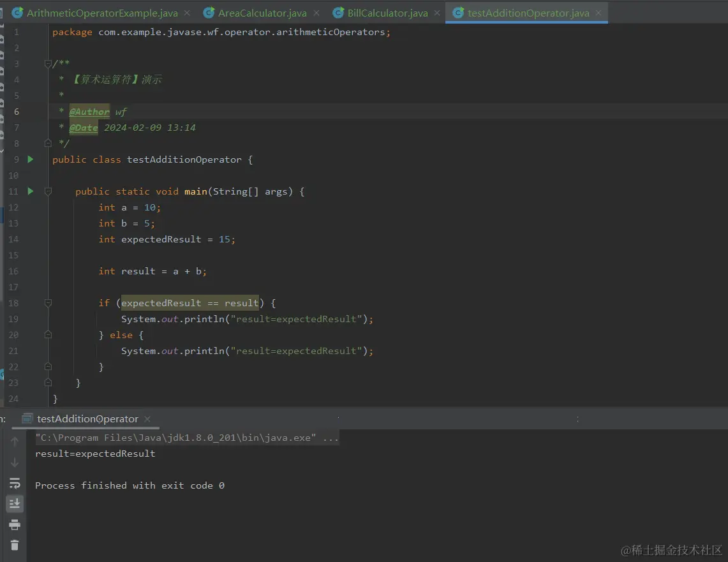
Task: Click 'int result = a + b;' line
Action: point(152,271)
